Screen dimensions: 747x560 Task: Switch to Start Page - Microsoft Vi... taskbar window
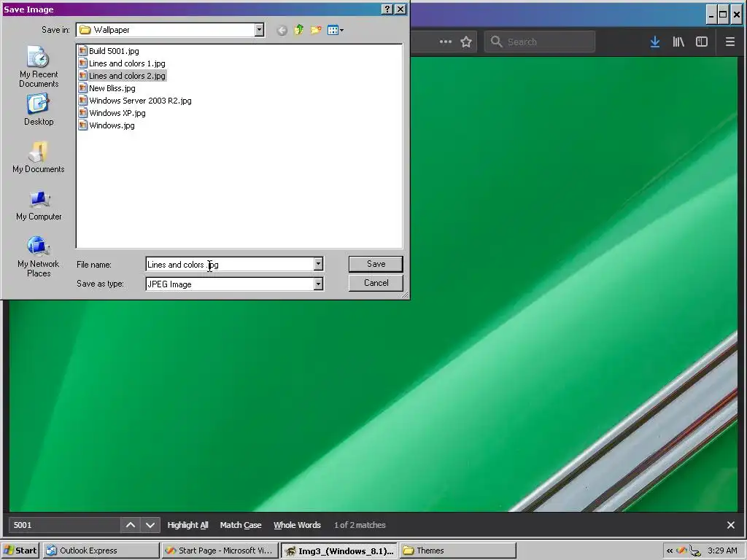point(220,551)
